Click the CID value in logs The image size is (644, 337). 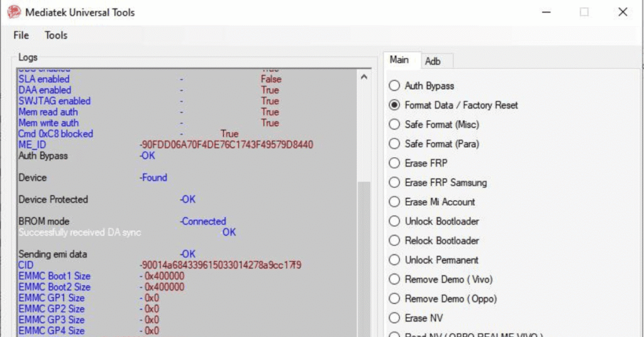point(221,265)
